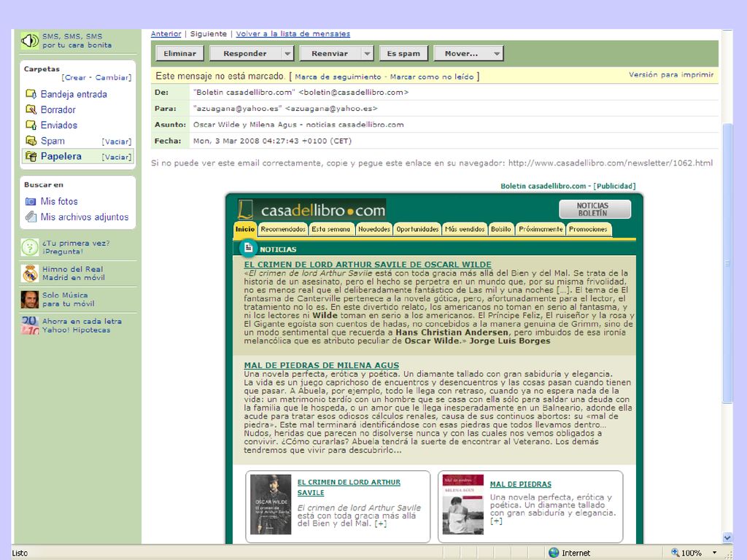Click the Spam folder icon
The height and width of the screenshot is (560, 747).
pos(31,141)
